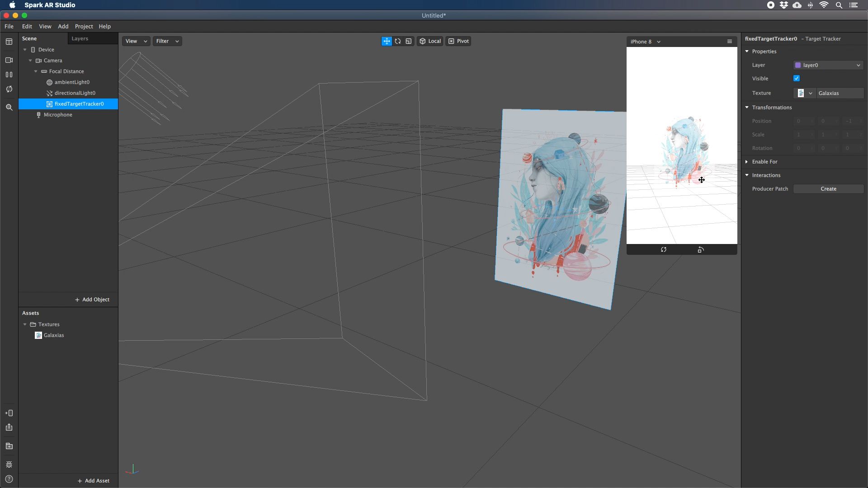Click the Send to Device icon
Image resolution: width=868 pixels, height=488 pixels.
pyautogui.click(x=9, y=413)
